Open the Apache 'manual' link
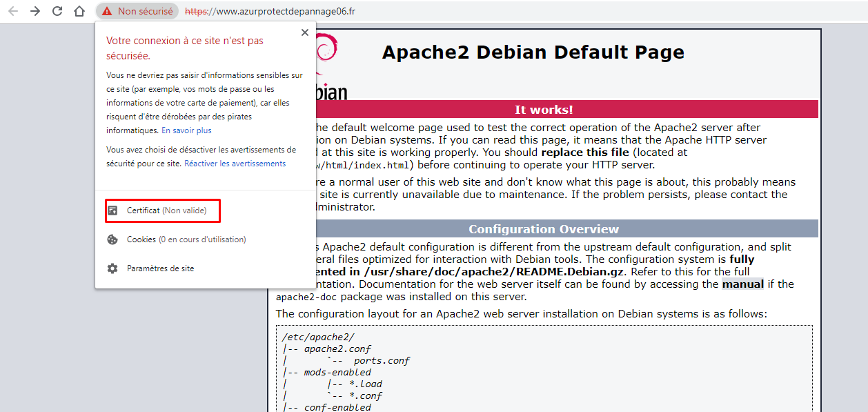 coord(742,284)
